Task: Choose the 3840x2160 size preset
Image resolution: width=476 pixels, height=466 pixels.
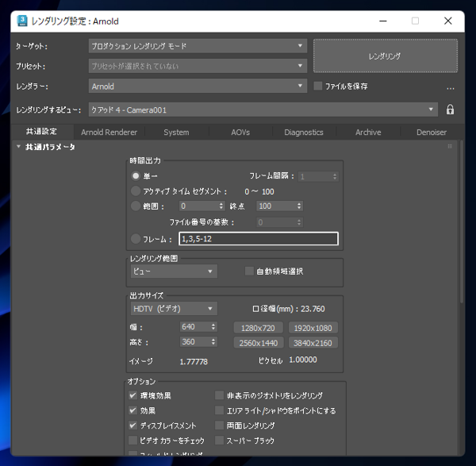Action: click(313, 343)
